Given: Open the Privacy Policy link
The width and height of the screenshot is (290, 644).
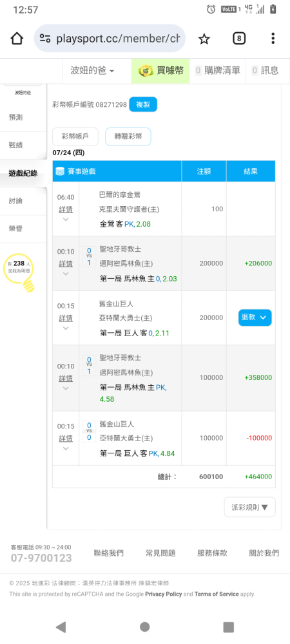Looking at the screenshot, I should pos(164,594).
